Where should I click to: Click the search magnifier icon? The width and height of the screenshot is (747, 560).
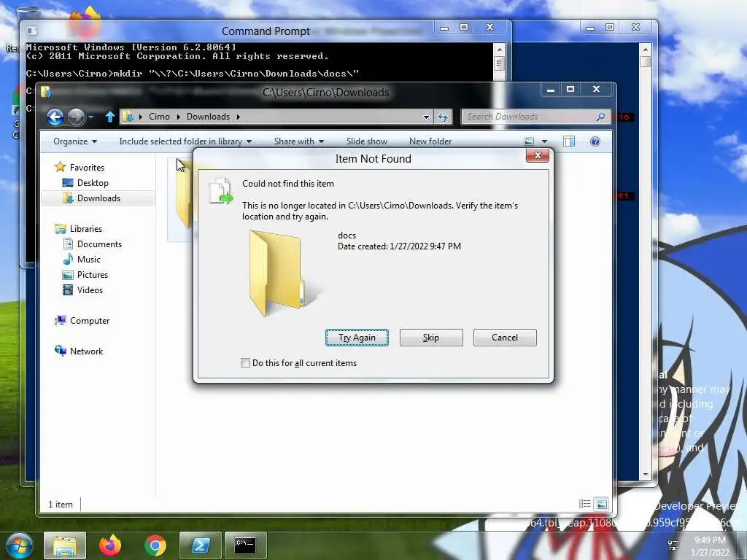point(601,117)
